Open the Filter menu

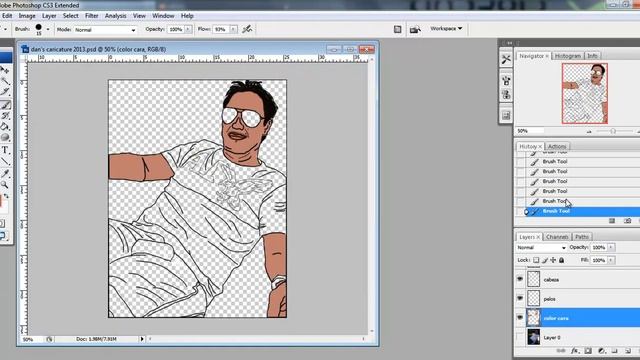pos(91,16)
